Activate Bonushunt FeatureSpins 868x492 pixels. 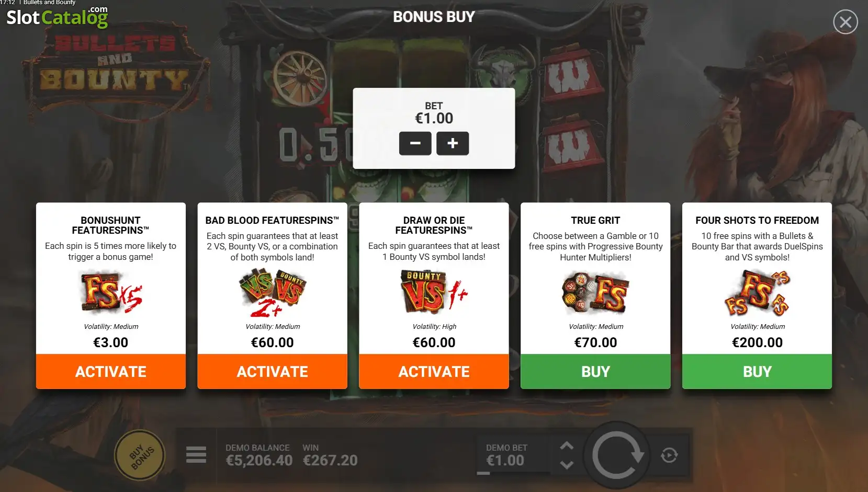click(111, 371)
